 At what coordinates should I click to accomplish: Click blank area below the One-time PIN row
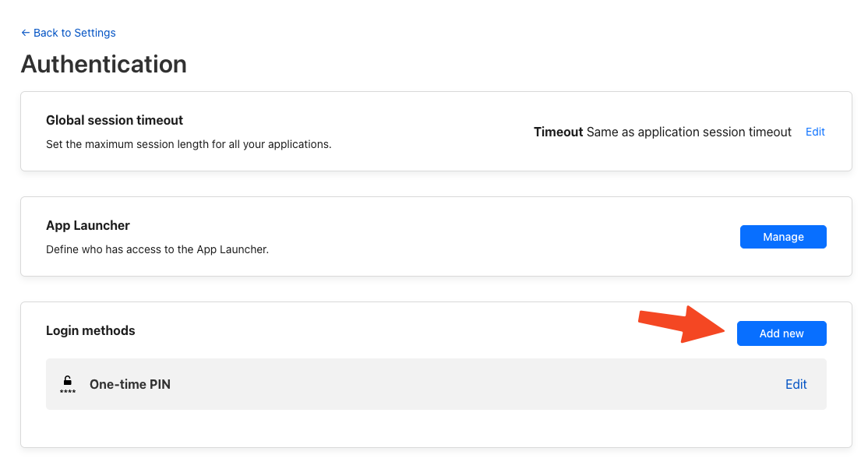point(436,428)
